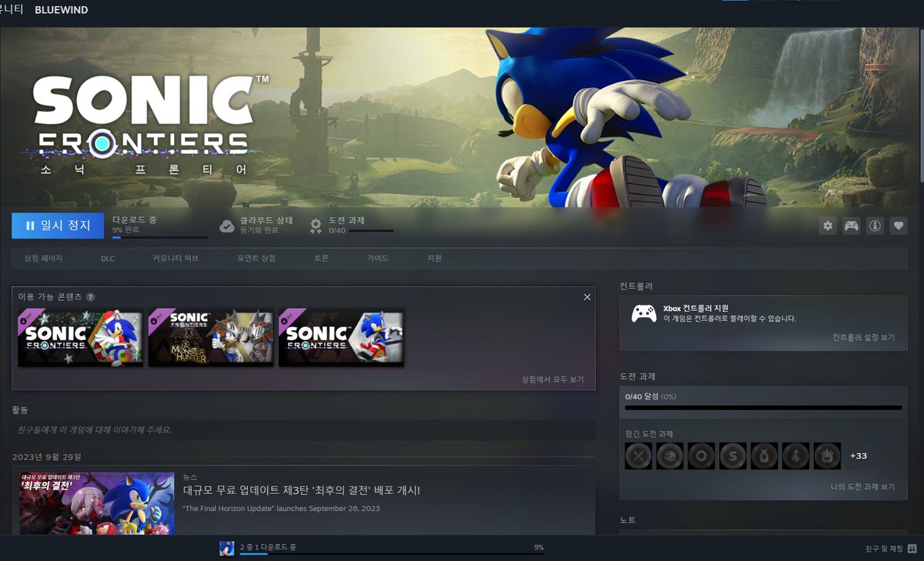Click the friends chat icon at bottom right
The width and height of the screenshot is (924, 561).
tap(912, 549)
